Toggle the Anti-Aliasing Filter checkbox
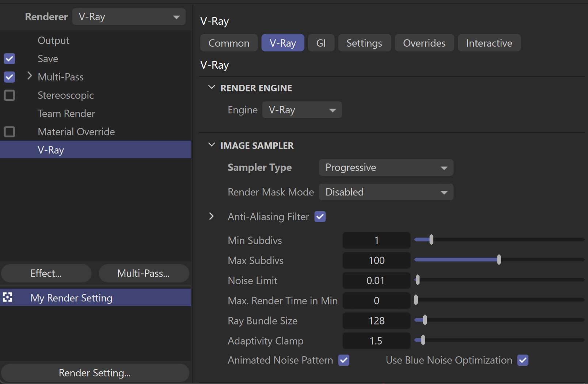The width and height of the screenshot is (588, 384). (320, 217)
